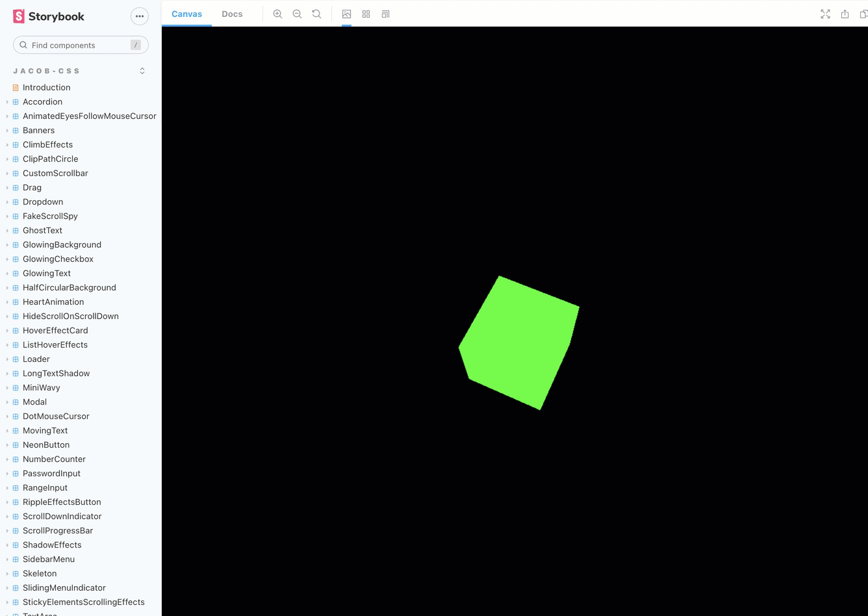
Task: Toggle the grid overlay icon
Action: coord(366,14)
